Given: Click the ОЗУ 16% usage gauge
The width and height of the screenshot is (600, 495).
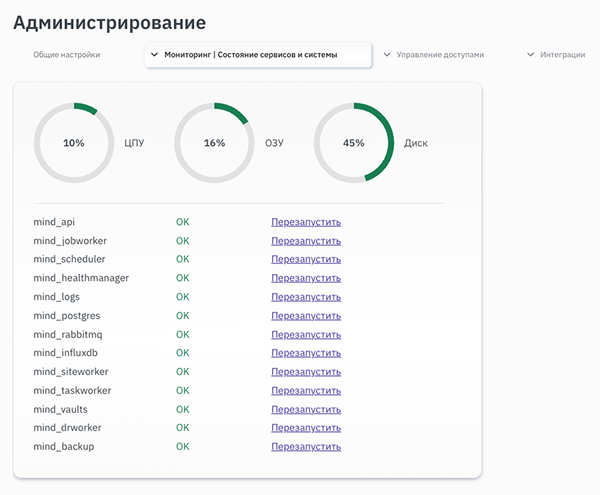Looking at the screenshot, I should (x=214, y=143).
